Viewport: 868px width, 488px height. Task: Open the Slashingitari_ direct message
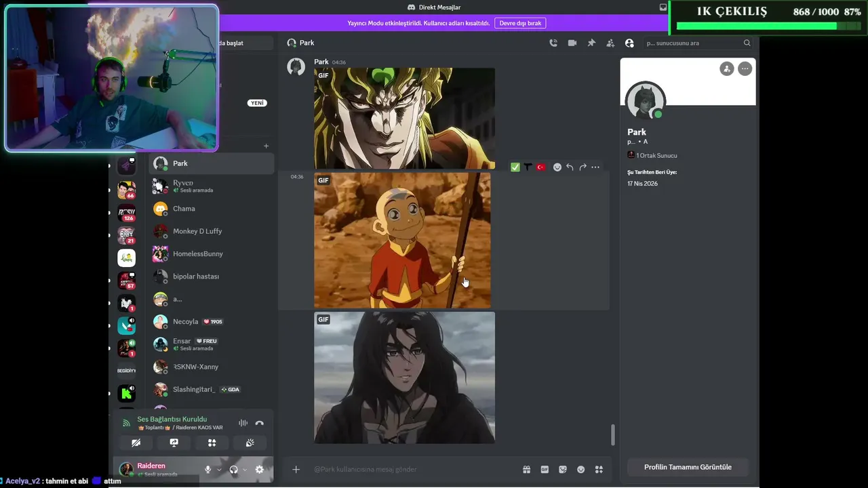click(x=212, y=390)
